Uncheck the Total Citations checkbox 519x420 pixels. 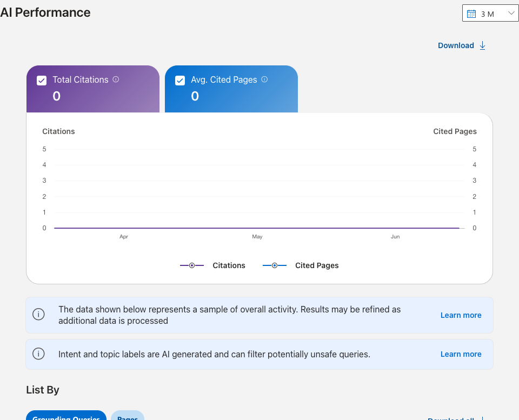42,81
